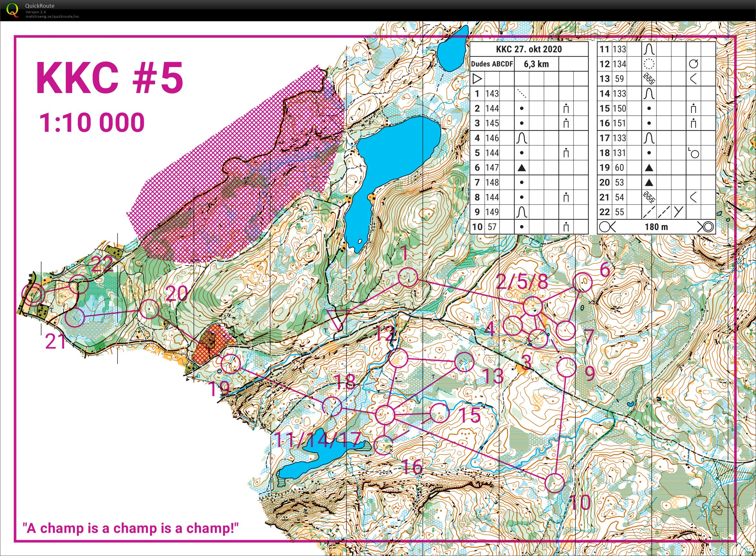
Task: Click control circle 9 on the map
Action: [x=566, y=367]
